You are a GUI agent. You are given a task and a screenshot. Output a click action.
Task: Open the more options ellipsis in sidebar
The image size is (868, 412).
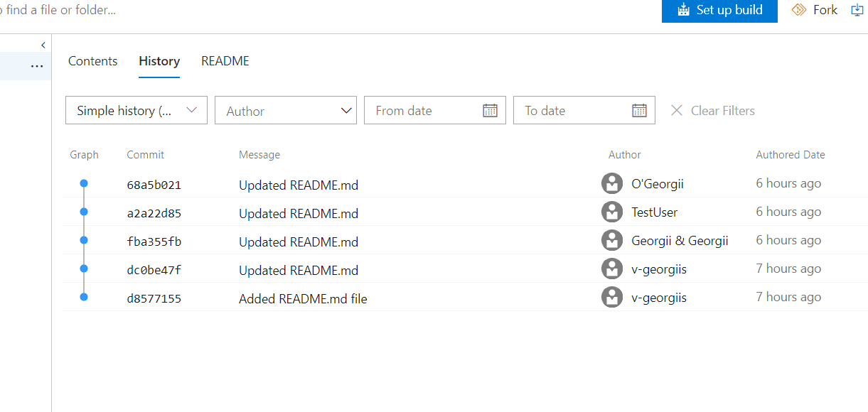(x=37, y=66)
